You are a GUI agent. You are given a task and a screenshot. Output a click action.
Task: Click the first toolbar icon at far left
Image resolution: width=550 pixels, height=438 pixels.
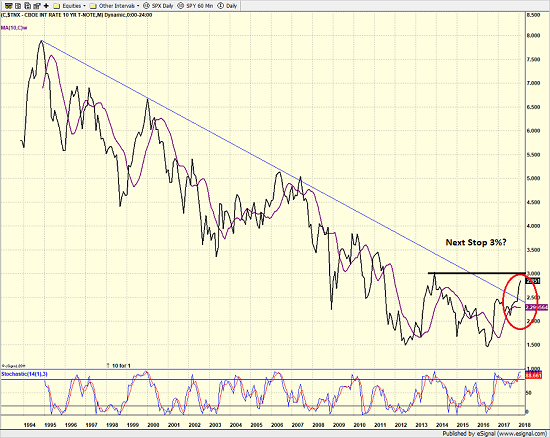click(9, 6)
